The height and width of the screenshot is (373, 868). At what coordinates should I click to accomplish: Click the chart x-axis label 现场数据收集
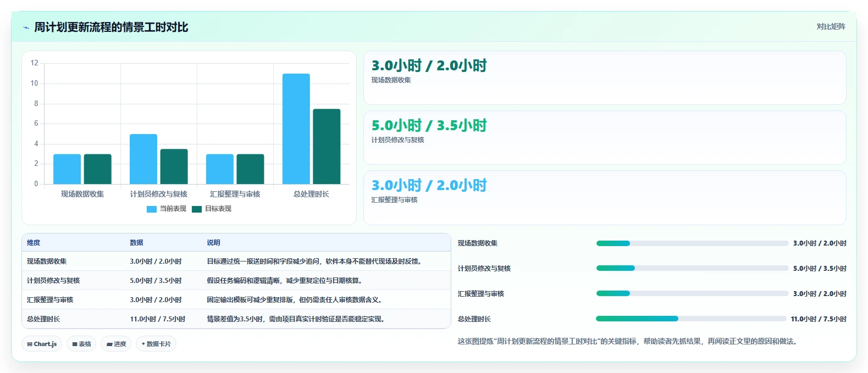click(x=82, y=194)
